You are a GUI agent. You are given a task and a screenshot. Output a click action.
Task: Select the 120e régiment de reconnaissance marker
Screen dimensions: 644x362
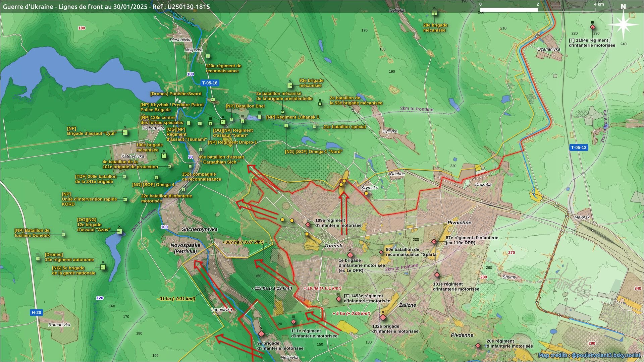(x=208, y=56)
